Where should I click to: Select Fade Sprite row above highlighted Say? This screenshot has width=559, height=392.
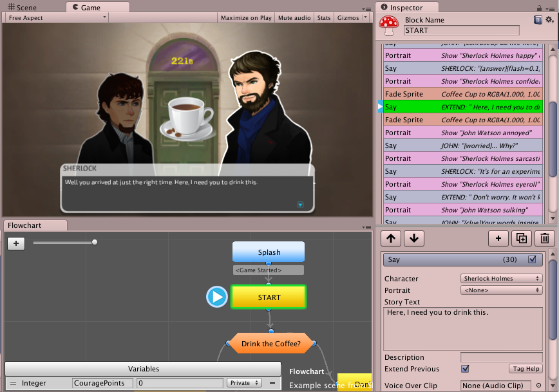463,94
